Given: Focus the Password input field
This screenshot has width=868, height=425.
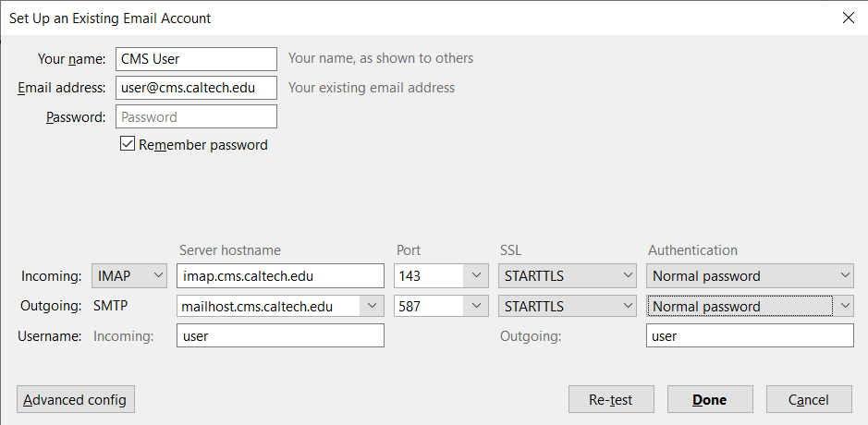Looking at the screenshot, I should tap(196, 117).
